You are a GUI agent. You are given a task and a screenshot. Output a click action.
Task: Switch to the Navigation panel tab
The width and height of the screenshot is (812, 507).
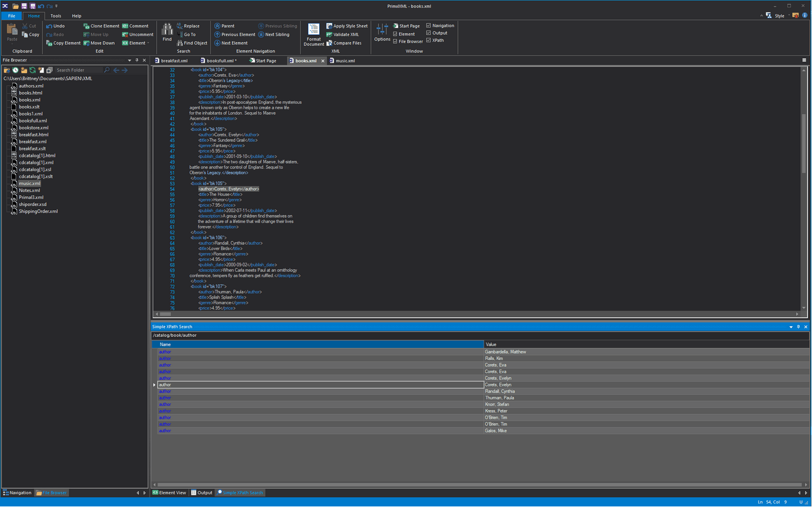click(17, 493)
